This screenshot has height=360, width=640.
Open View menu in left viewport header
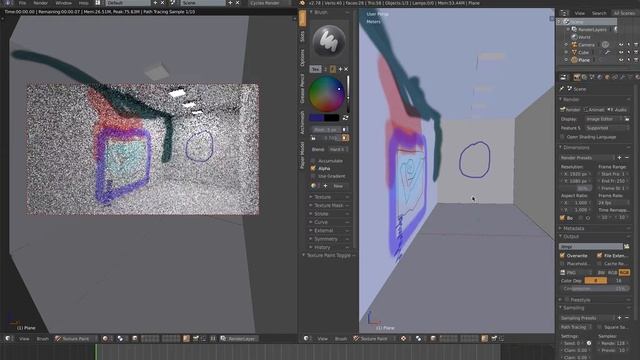point(24,338)
